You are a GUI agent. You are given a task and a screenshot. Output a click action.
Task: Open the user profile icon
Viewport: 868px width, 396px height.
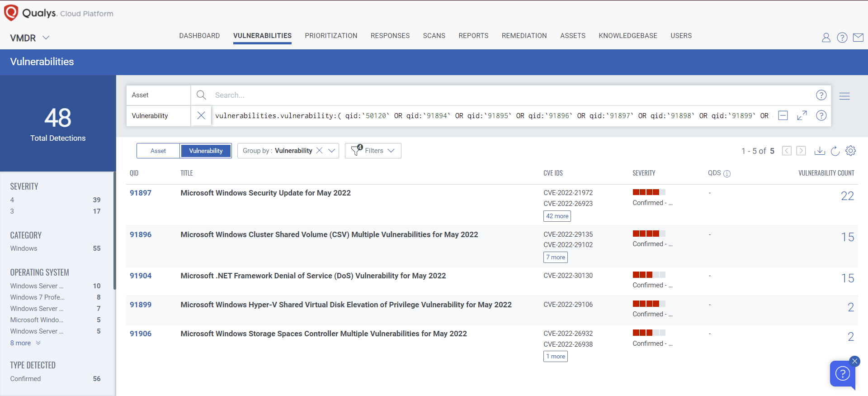826,38
